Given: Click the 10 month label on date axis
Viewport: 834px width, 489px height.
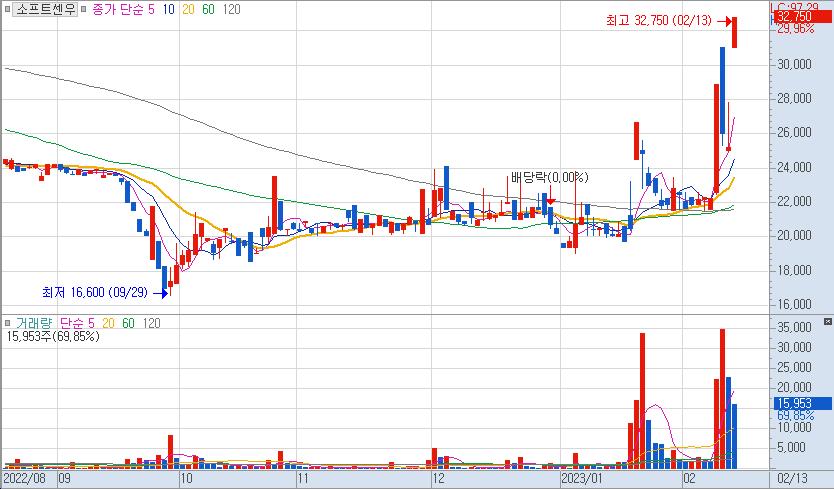Looking at the screenshot, I should point(186,477).
